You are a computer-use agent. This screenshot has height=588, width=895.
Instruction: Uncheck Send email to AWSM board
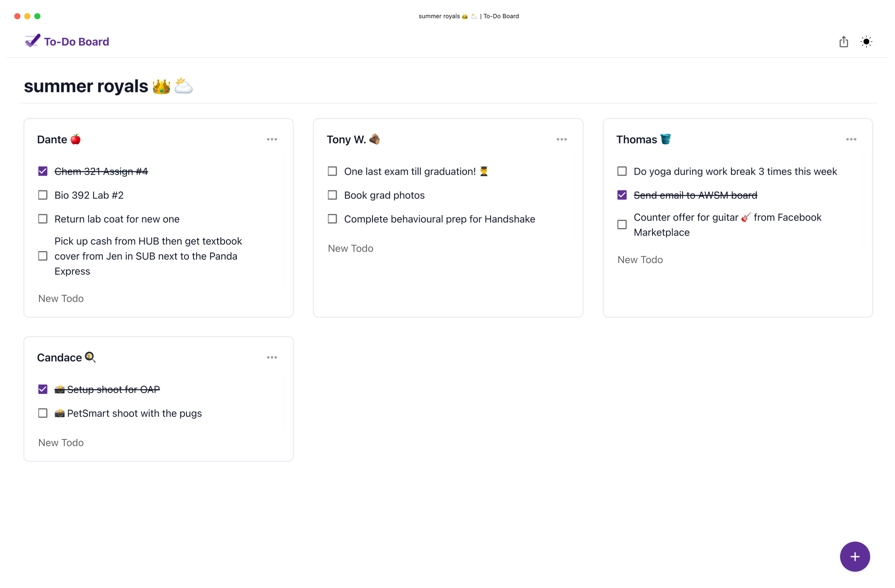[622, 195]
